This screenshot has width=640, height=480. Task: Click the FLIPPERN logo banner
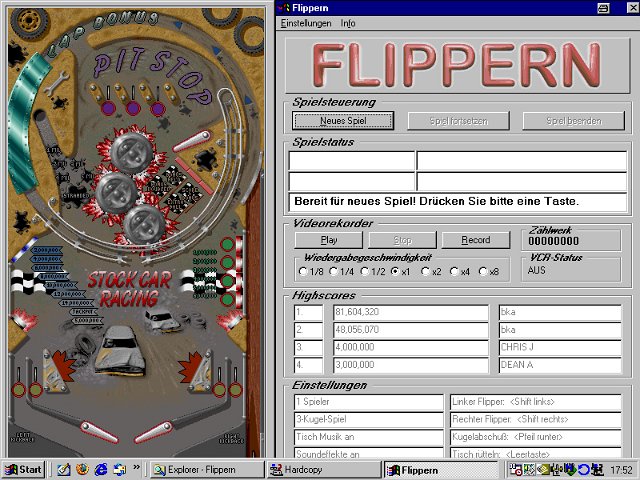[457, 66]
